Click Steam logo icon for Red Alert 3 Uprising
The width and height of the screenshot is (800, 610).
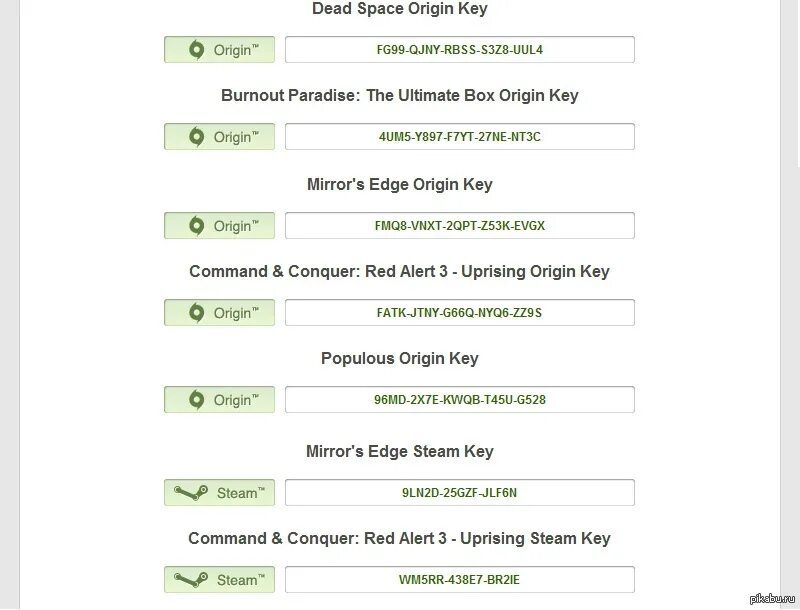click(191, 579)
